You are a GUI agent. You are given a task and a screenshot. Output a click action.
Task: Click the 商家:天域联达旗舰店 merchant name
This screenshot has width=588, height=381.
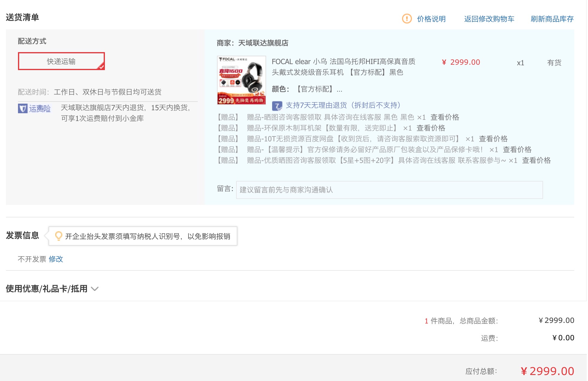[x=252, y=43]
